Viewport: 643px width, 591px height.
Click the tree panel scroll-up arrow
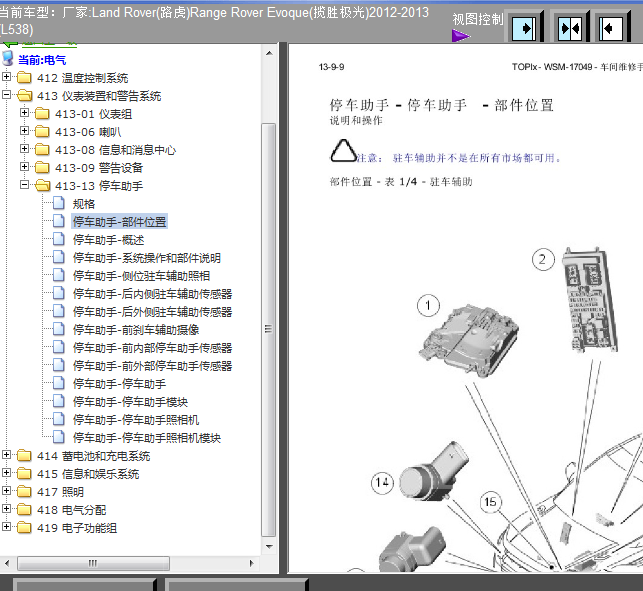[x=269, y=53]
